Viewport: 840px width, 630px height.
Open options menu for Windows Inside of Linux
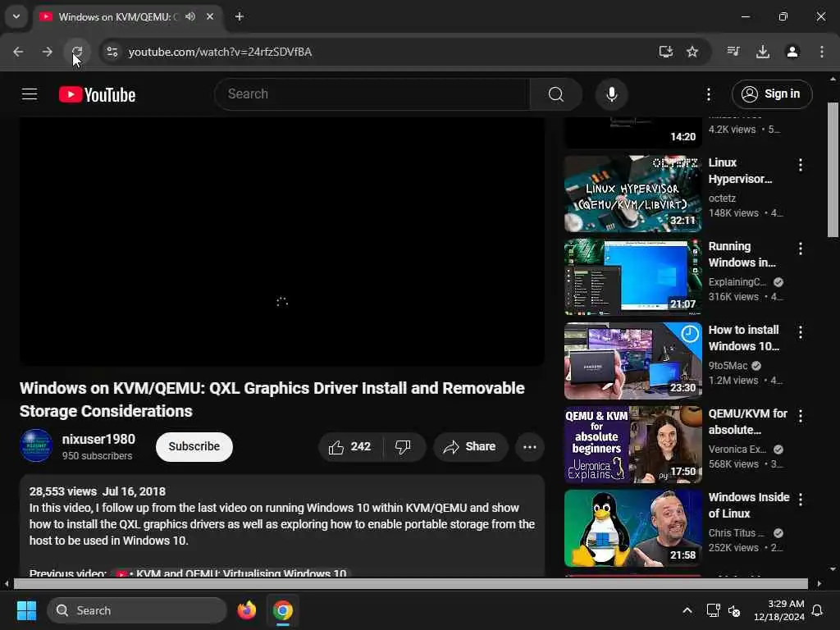pos(801,500)
